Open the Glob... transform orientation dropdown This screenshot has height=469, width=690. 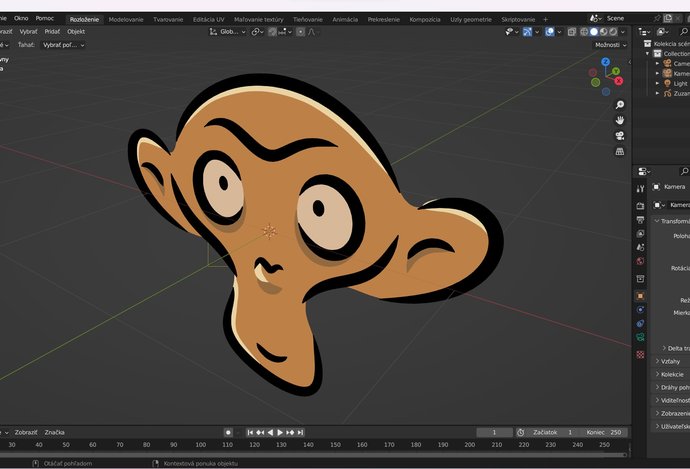point(229,32)
